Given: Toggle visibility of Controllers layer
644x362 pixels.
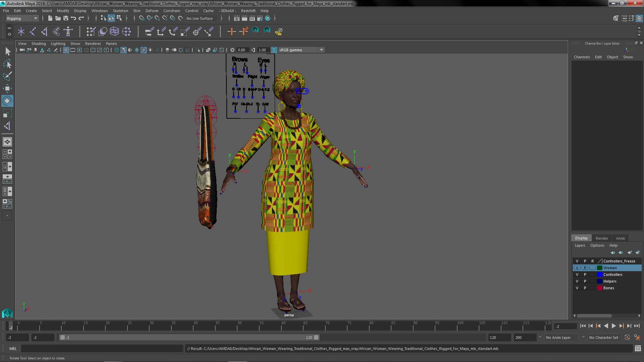Looking at the screenshot, I should tap(577, 275).
